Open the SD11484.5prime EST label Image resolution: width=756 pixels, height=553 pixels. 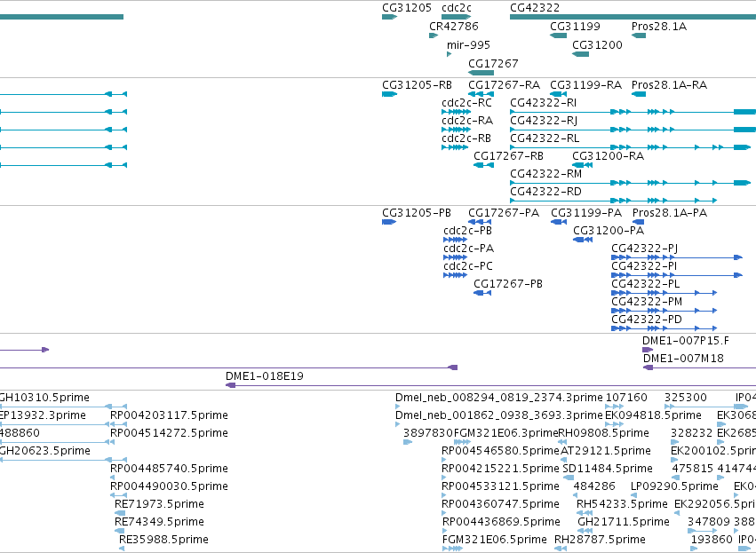(608, 468)
